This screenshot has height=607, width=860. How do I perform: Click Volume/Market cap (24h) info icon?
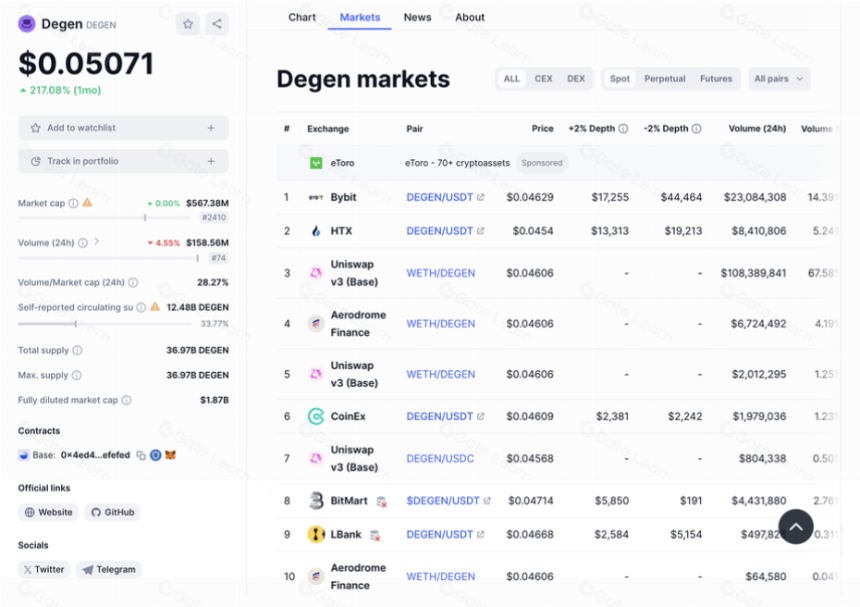point(133,283)
